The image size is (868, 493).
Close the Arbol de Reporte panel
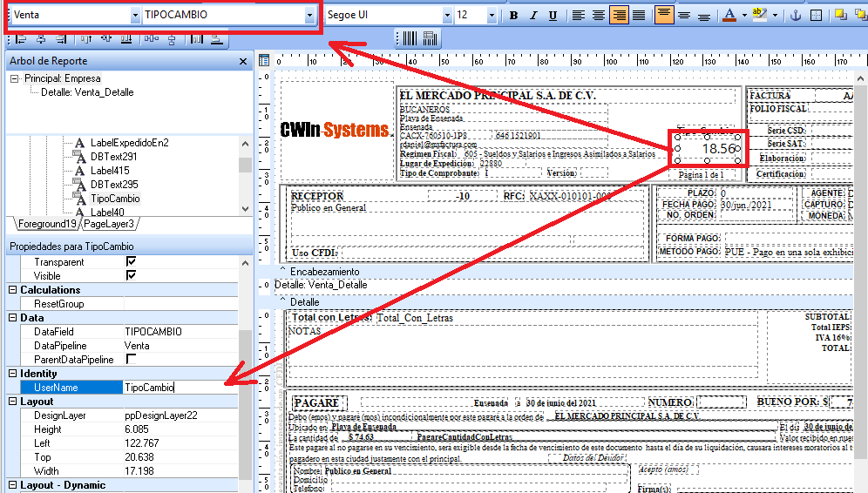tap(242, 62)
